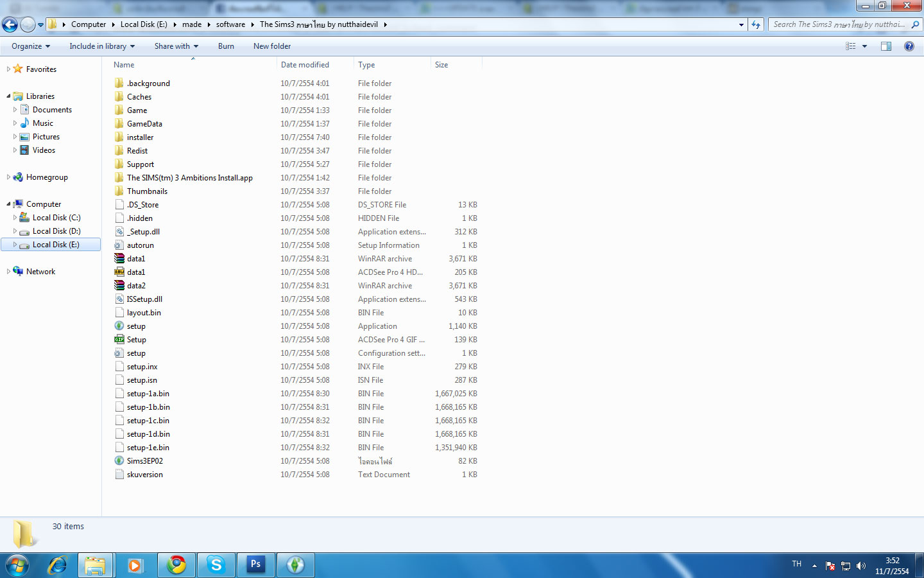Screen dimensions: 924x578
Task: Expand the Favorites tree node
Action: pos(8,69)
